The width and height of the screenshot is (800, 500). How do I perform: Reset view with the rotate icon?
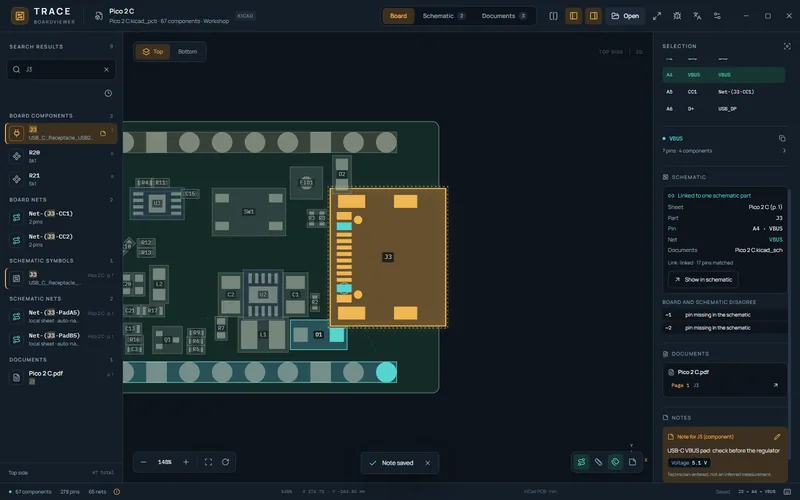tap(226, 462)
